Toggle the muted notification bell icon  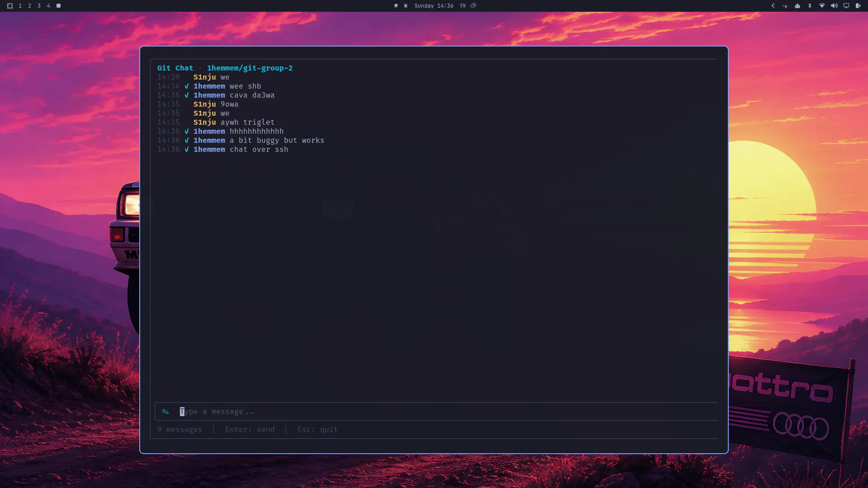406,6
